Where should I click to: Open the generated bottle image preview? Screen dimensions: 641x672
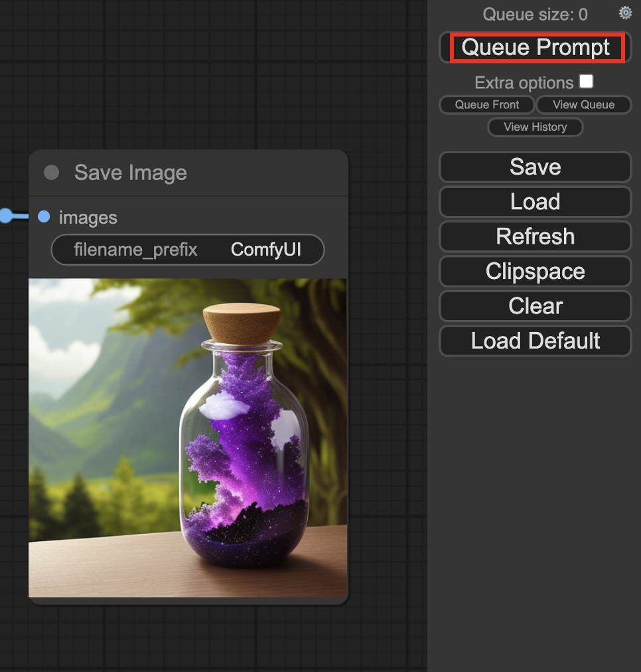[188, 438]
